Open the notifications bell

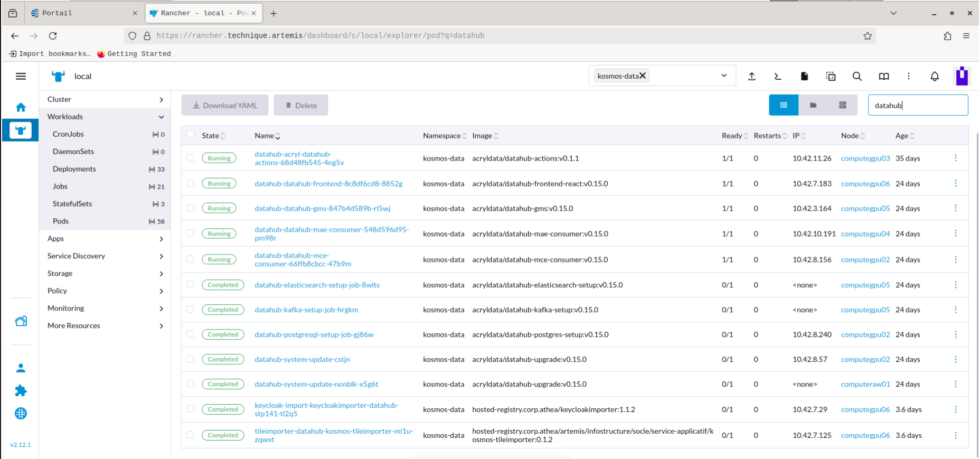[935, 77]
